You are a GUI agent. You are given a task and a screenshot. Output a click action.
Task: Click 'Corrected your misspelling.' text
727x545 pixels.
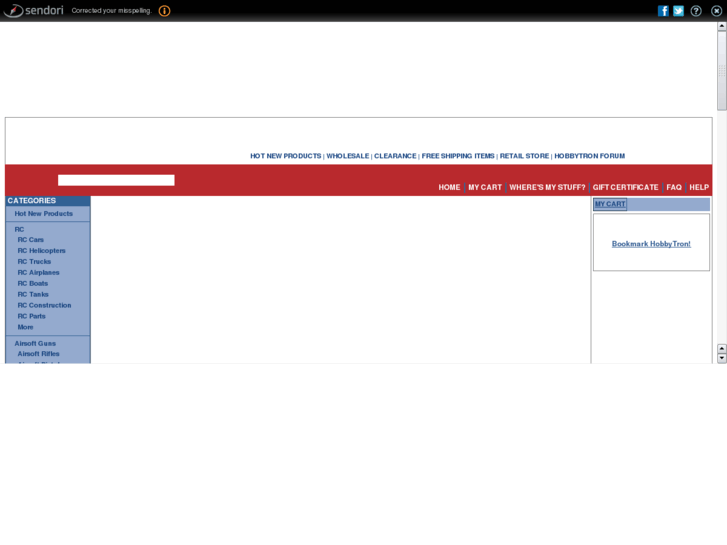(x=112, y=11)
